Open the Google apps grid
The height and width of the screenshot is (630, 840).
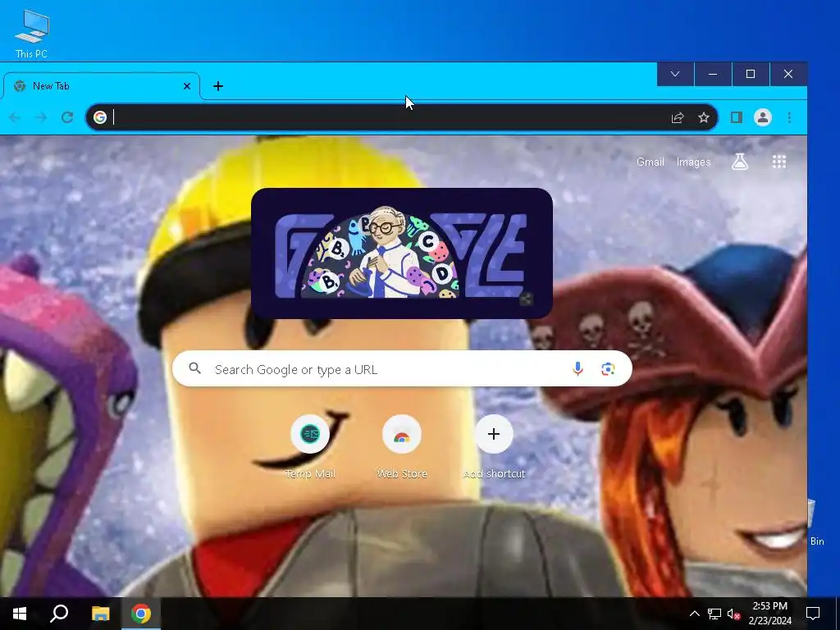coord(779,162)
